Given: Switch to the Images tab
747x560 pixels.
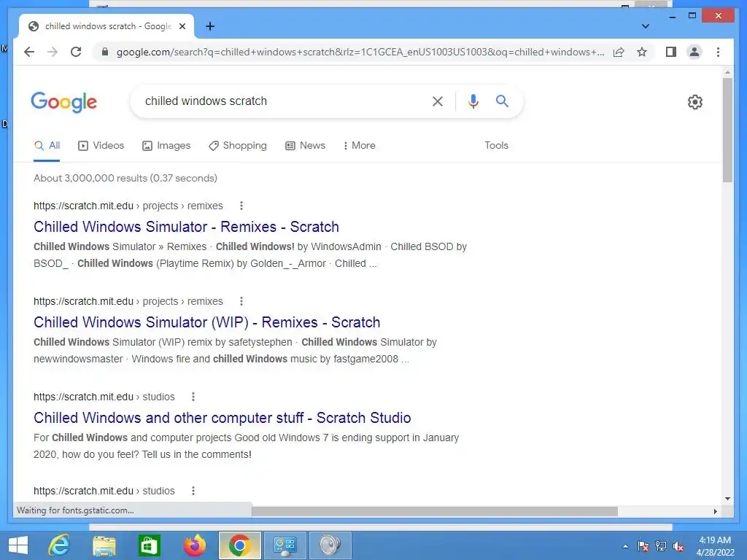Looking at the screenshot, I should click(166, 146).
